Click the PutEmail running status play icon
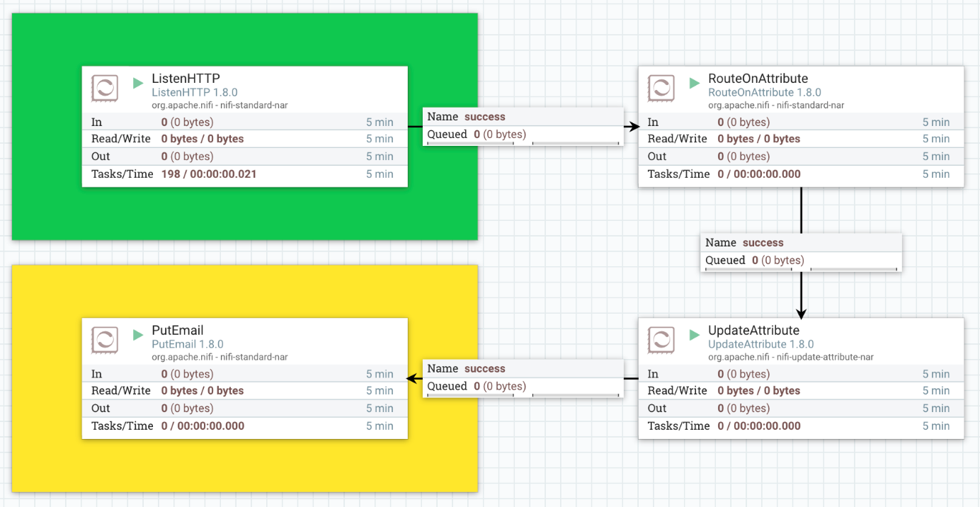980x507 pixels. tap(138, 335)
